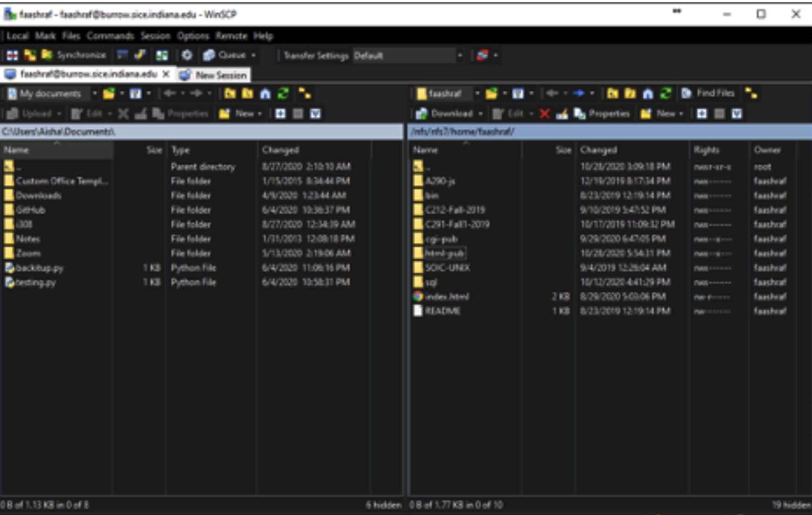812x515 pixels.
Task: Click the Compare Directories toolbar icon
Action: 12,55
